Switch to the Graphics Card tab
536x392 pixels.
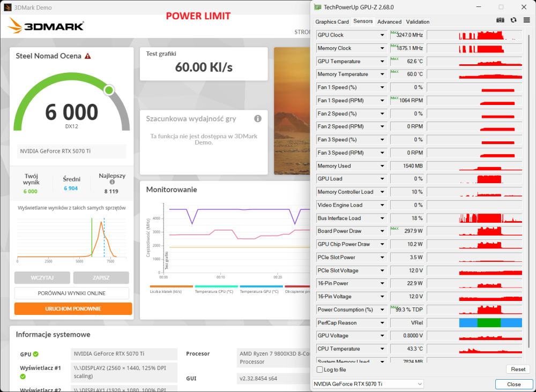[332, 21]
